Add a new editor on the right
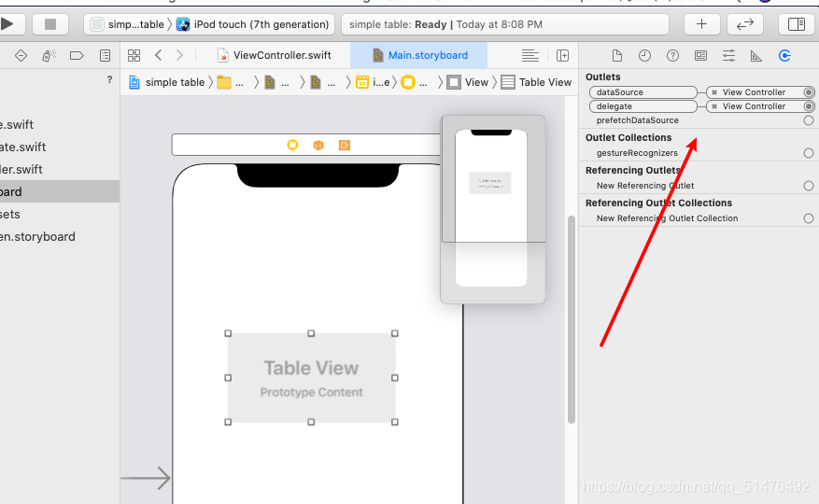This screenshot has height=504, width=819. coord(562,55)
